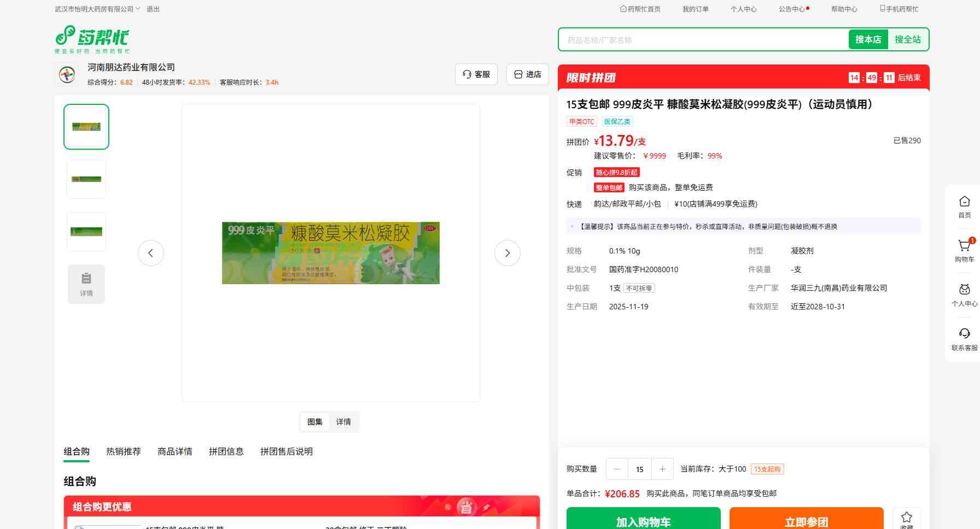Show the next product image
This screenshot has width=980, height=529.
(x=507, y=253)
